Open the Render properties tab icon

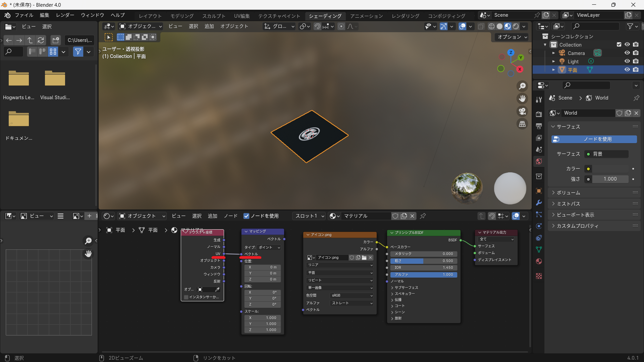[x=539, y=114]
